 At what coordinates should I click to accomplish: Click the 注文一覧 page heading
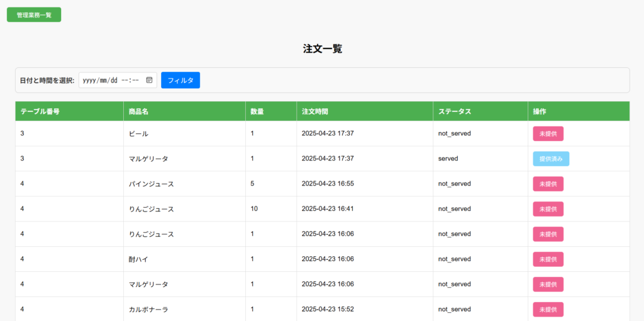point(322,48)
